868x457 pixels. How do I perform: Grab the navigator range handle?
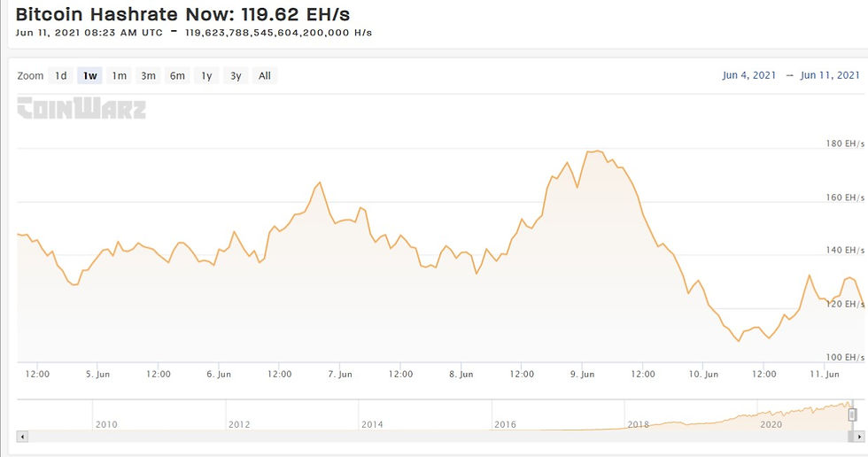[x=852, y=414]
